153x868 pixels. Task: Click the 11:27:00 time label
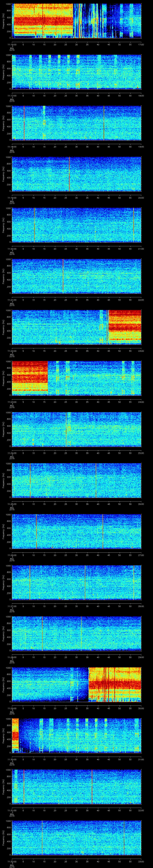coord(12,606)
